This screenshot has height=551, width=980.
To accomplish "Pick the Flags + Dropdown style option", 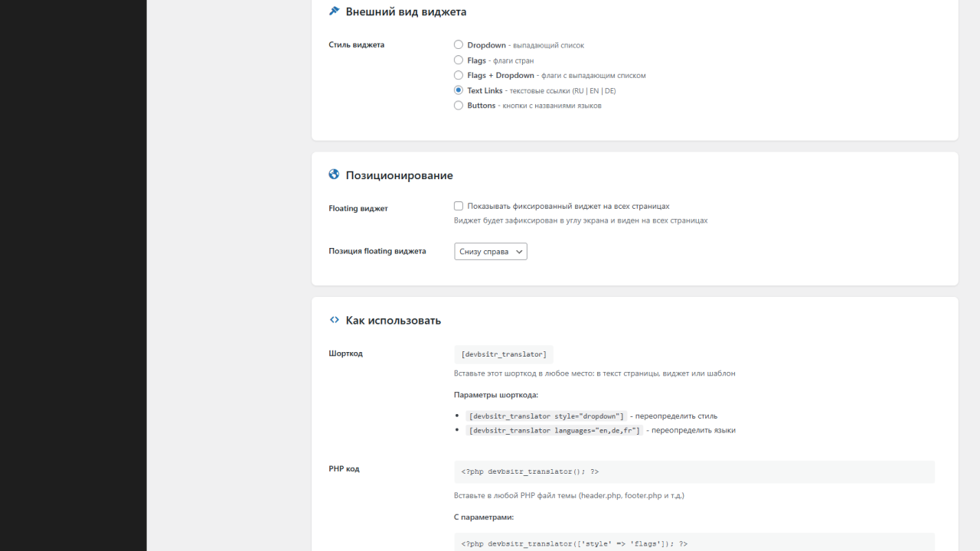I will [x=459, y=75].
